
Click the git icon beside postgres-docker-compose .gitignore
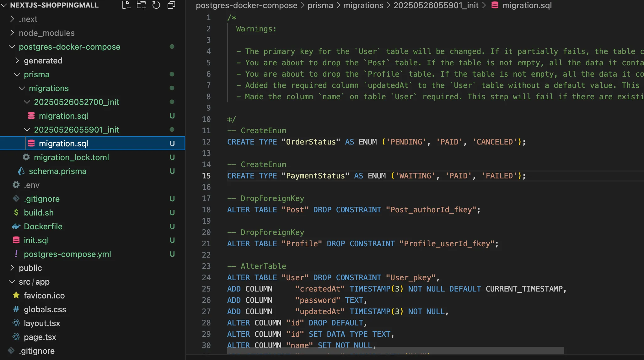click(x=16, y=199)
